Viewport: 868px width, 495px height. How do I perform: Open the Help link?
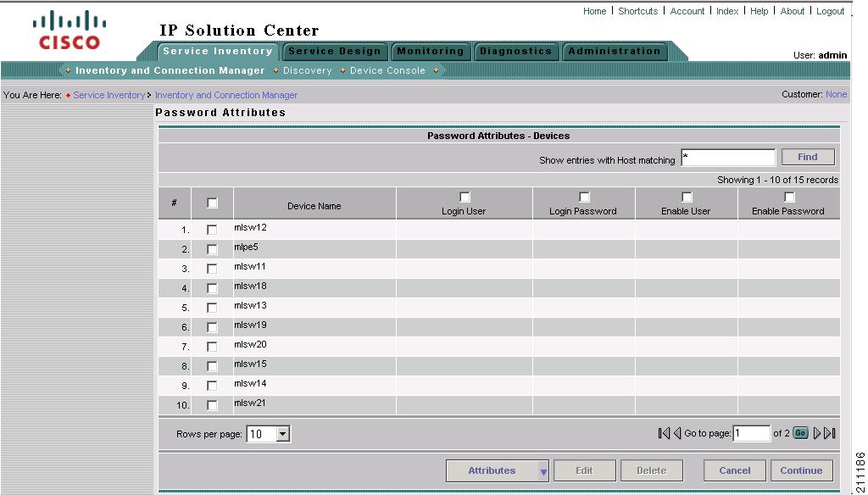pyautogui.click(x=759, y=11)
